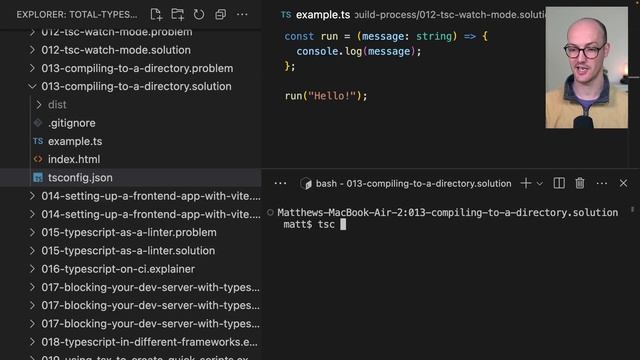
Task: Open Explorer more actions ellipsis
Action: [242, 15]
